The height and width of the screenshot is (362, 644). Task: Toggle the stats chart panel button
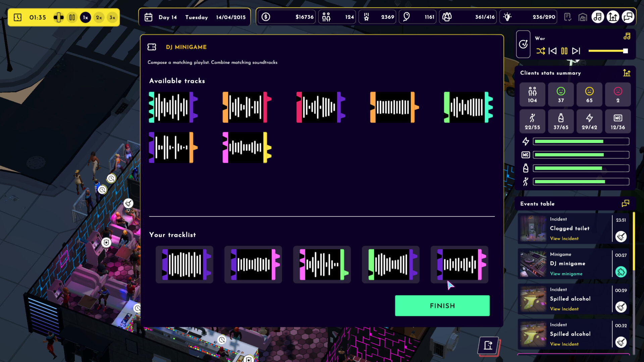click(613, 17)
